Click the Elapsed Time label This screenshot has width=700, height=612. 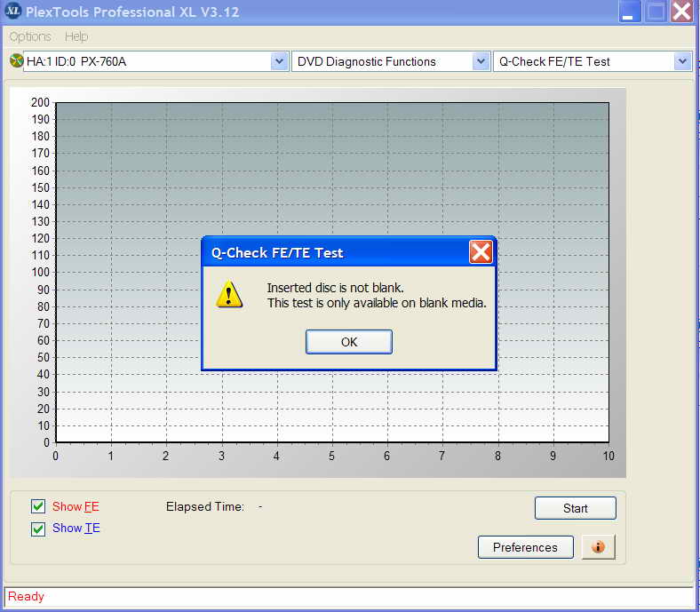[x=205, y=506]
